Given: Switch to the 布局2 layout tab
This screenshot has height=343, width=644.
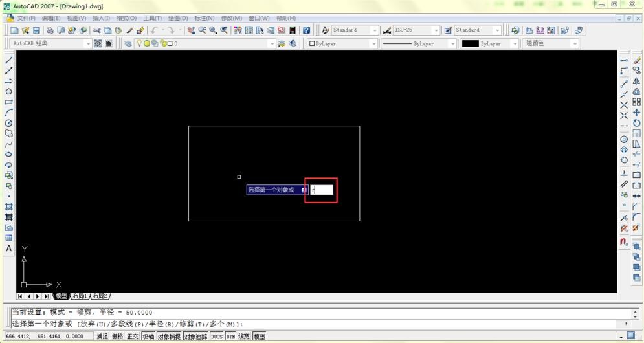Looking at the screenshot, I should coord(100,296).
